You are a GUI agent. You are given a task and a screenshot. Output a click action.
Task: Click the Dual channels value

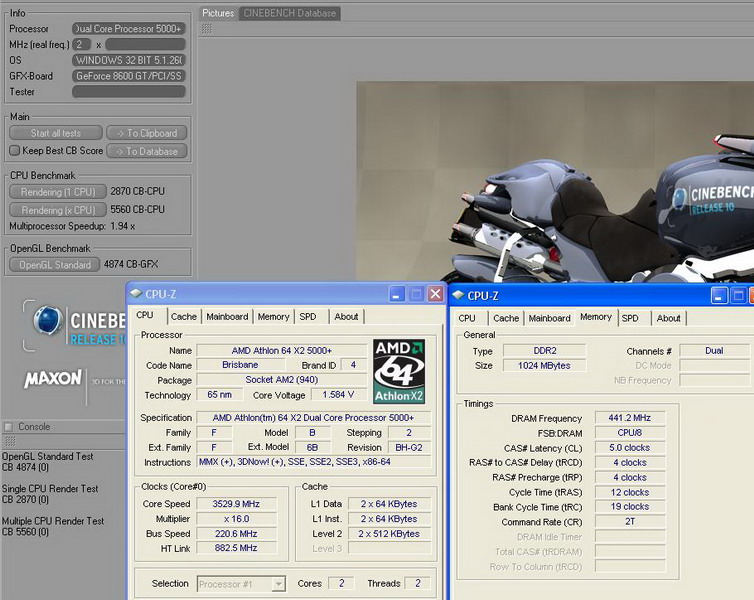tap(714, 351)
